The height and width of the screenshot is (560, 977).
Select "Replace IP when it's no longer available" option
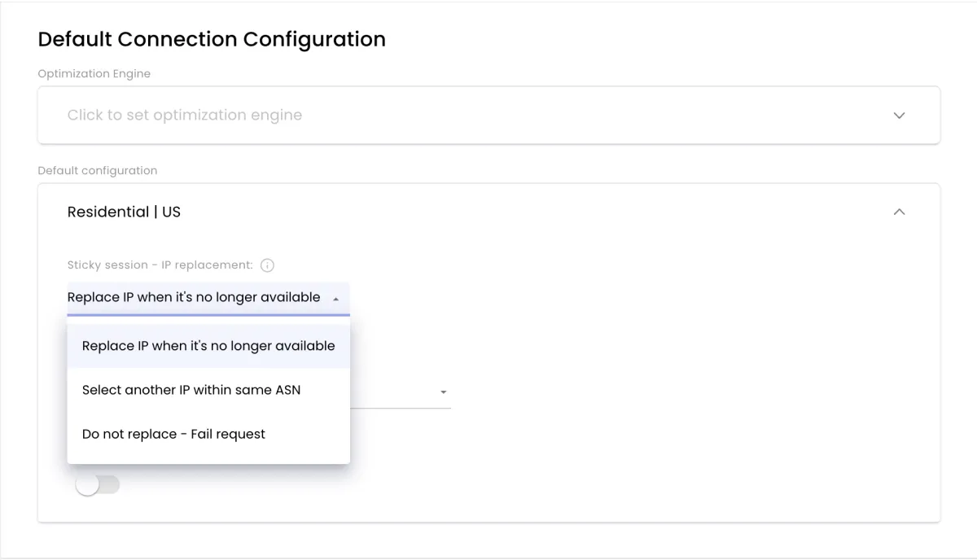click(208, 346)
